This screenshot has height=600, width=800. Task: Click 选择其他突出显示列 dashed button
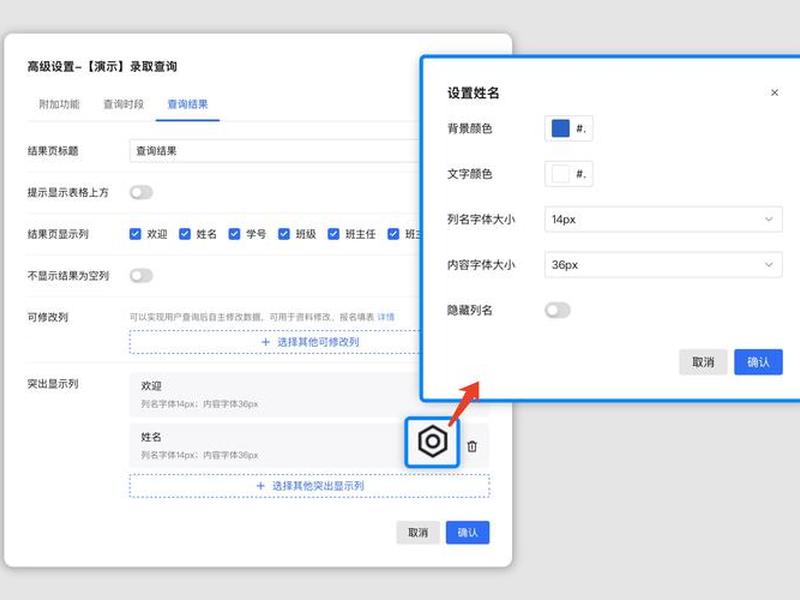(x=310, y=486)
